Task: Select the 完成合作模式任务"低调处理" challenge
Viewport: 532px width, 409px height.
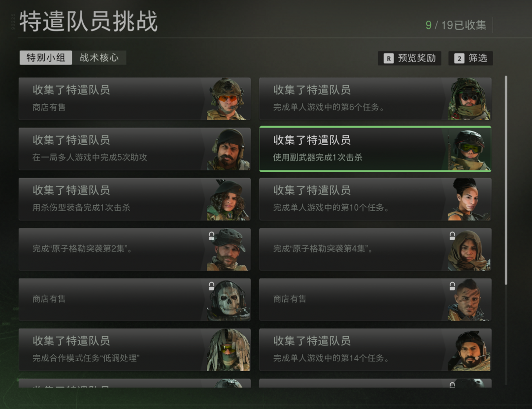Action: pyautogui.click(x=134, y=349)
